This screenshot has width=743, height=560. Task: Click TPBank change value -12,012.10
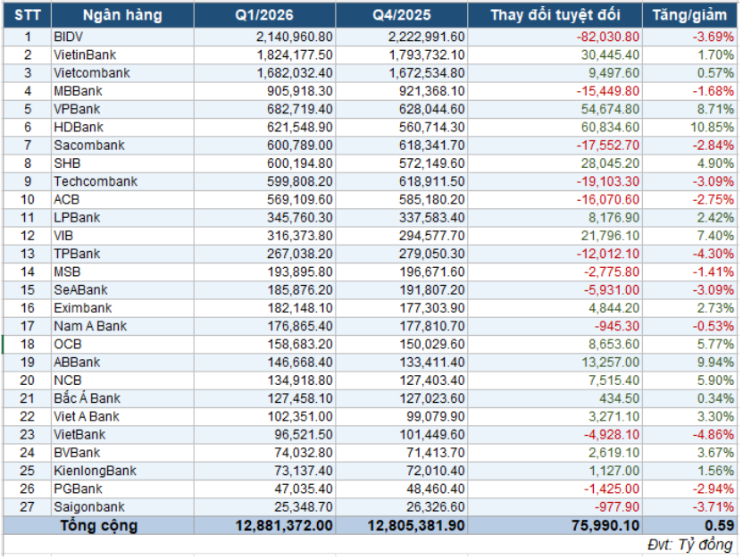point(555,254)
